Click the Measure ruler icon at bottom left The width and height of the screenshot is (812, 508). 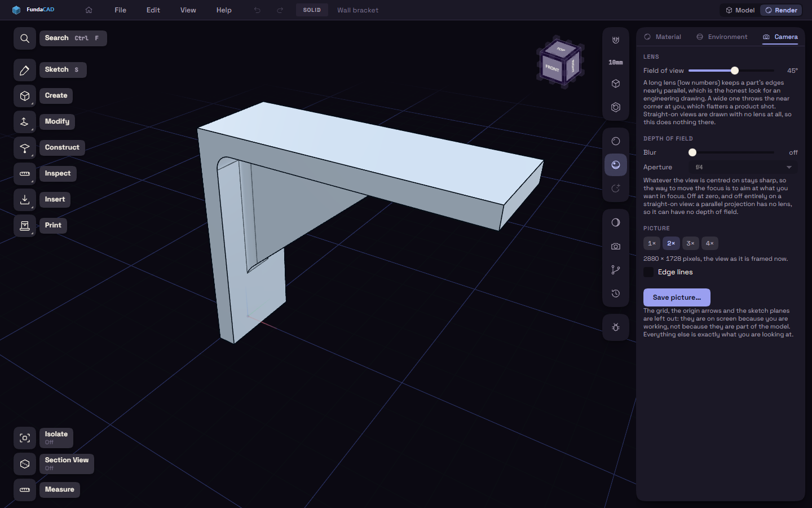click(25, 490)
